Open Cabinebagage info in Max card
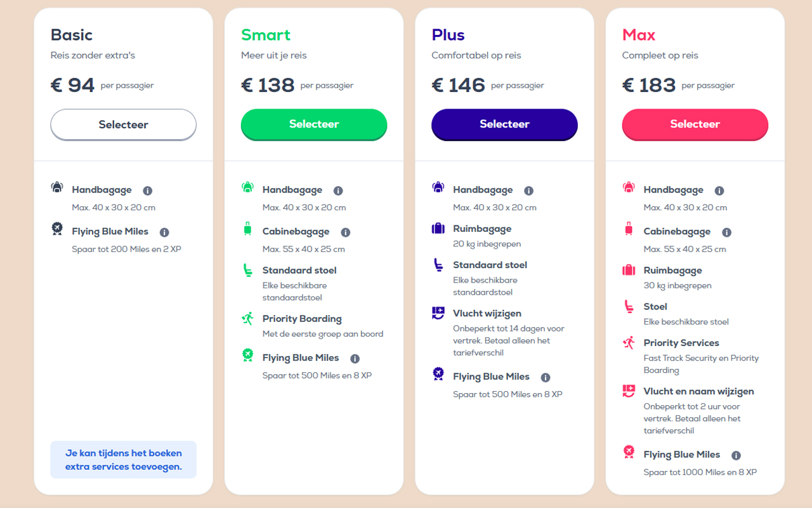The image size is (812, 508). coord(727,232)
